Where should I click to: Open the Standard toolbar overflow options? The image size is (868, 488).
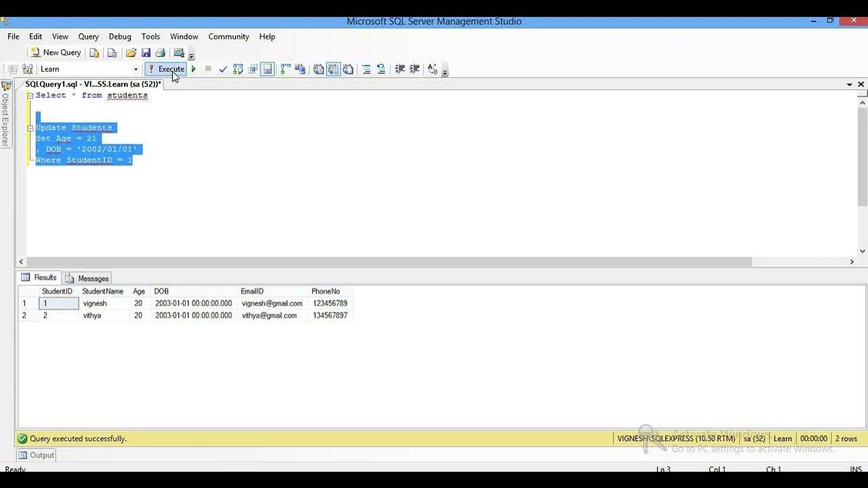191,54
